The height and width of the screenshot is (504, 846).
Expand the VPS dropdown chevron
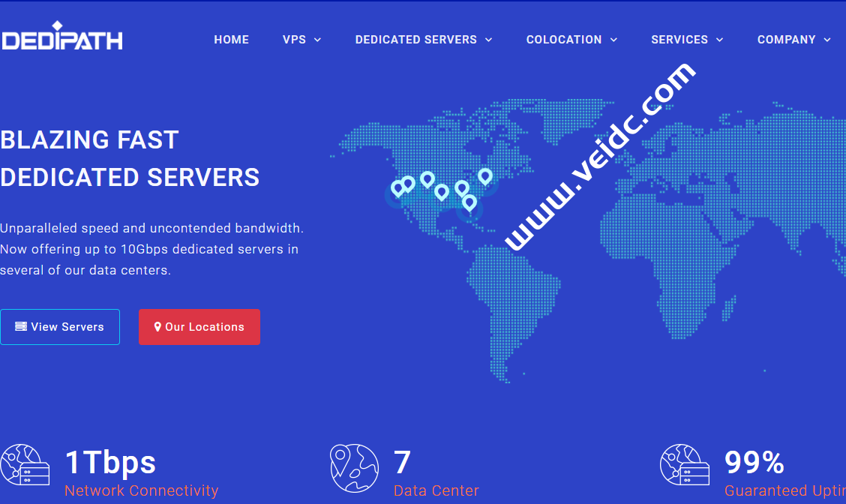[317, 40]
